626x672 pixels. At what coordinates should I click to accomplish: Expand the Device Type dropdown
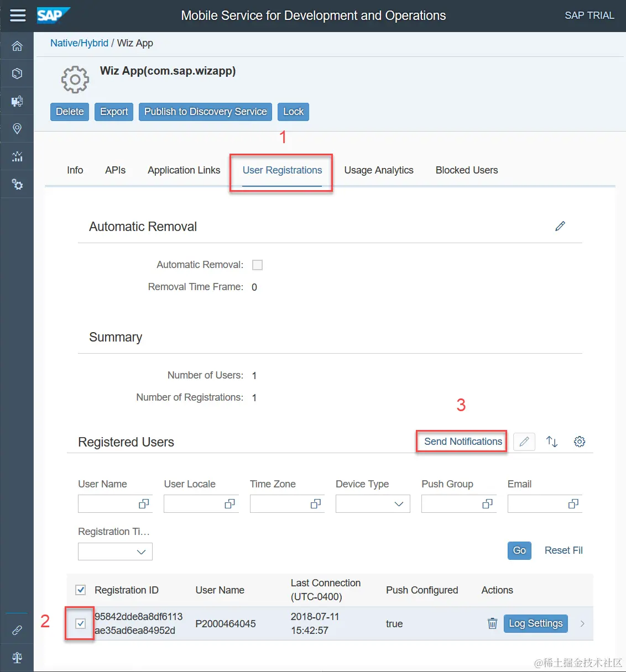[399, 504]
